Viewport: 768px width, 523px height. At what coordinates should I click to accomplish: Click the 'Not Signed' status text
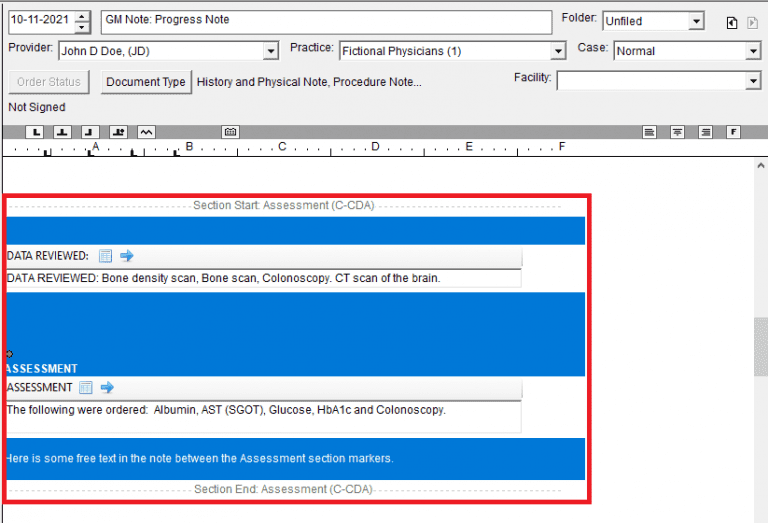point(37,107)
